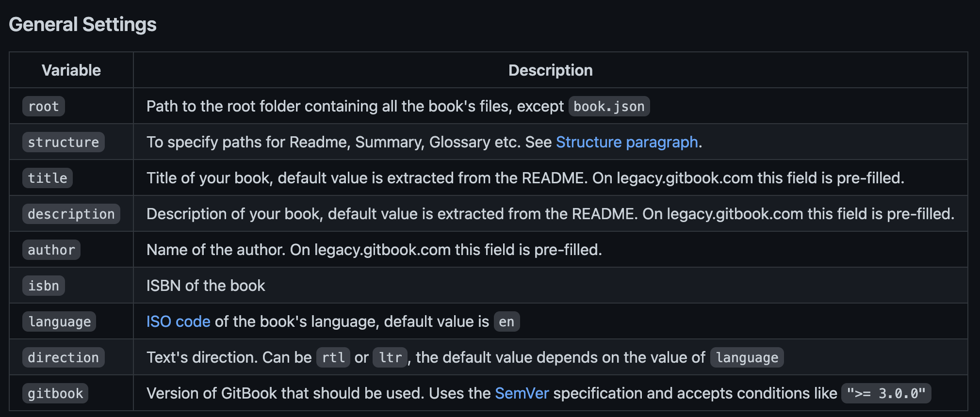Open the SemVer specification link

coord(522,393)
